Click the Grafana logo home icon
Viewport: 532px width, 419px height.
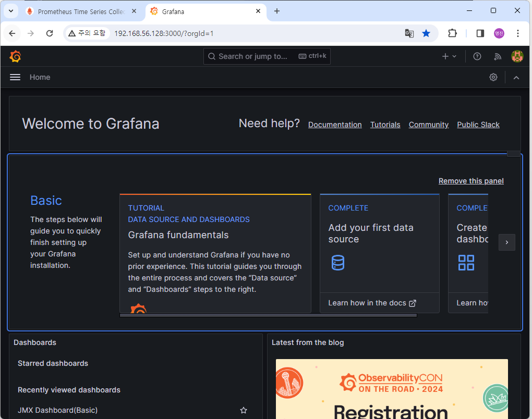(15, 56)
